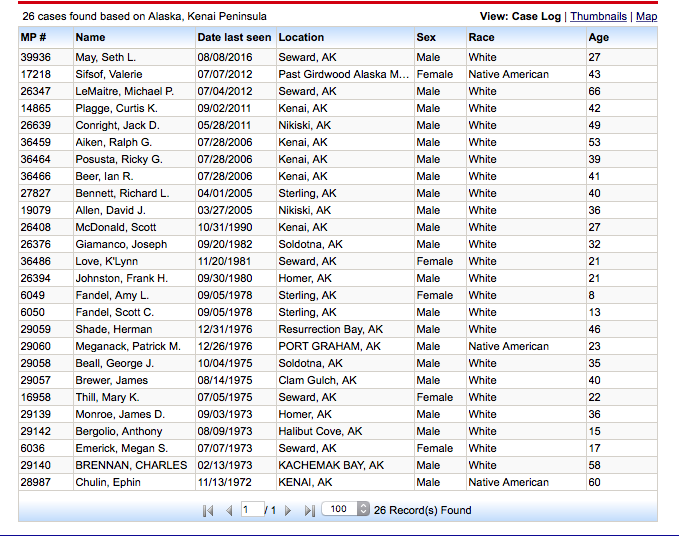Sort table by MP # column
Image resolution: width=679 pixels, height=541 pixels.
click(x=33, y=37)
